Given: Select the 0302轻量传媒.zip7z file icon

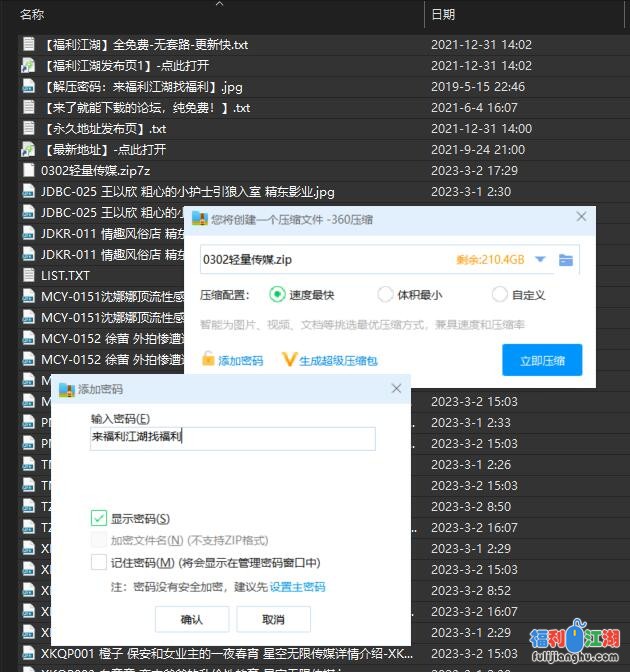Looking at the screenshot, I should (28, 170).
